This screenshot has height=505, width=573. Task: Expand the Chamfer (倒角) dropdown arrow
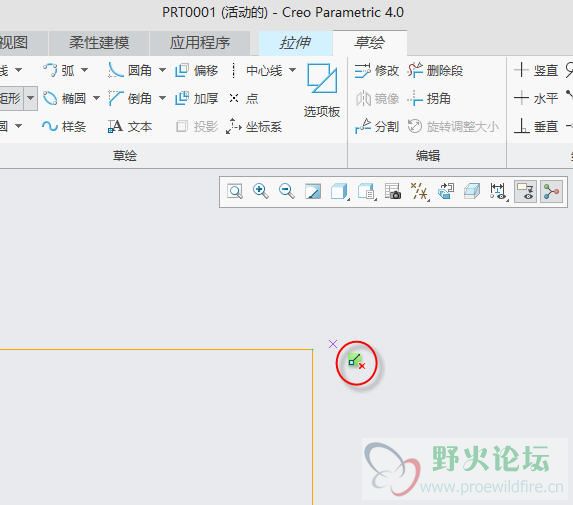tap(162, 98)
